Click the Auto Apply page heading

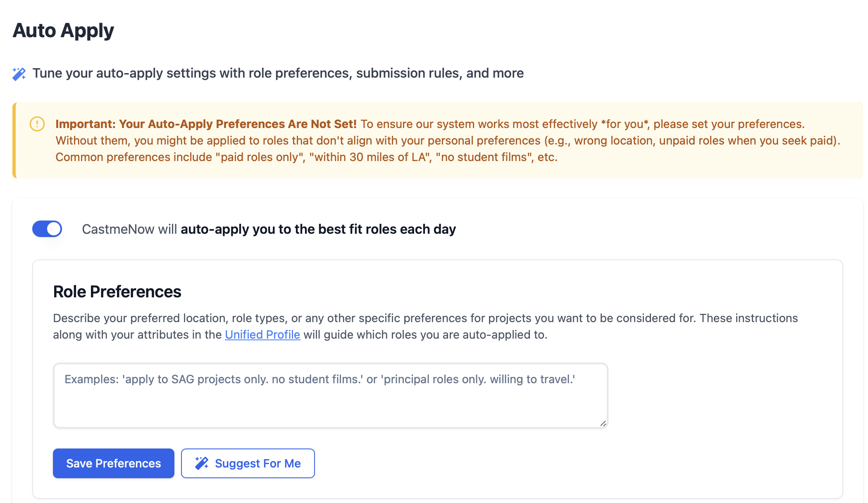(63, 31)
